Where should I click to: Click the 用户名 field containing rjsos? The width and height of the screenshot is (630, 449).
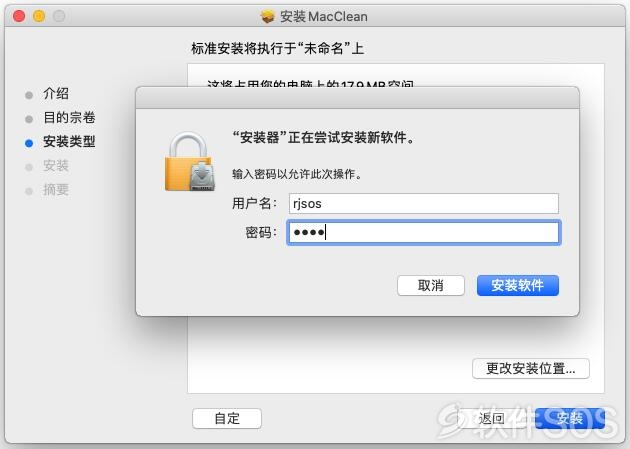click(423, 204)
